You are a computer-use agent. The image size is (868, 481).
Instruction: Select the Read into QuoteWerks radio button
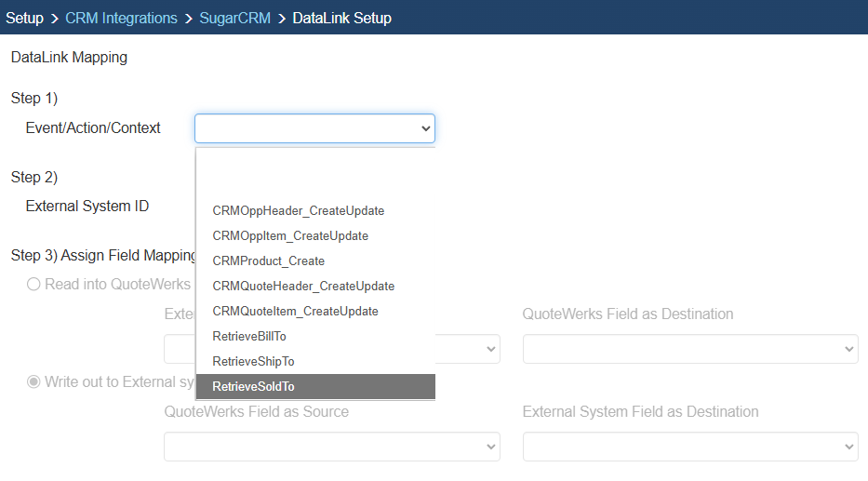[33, 285]
